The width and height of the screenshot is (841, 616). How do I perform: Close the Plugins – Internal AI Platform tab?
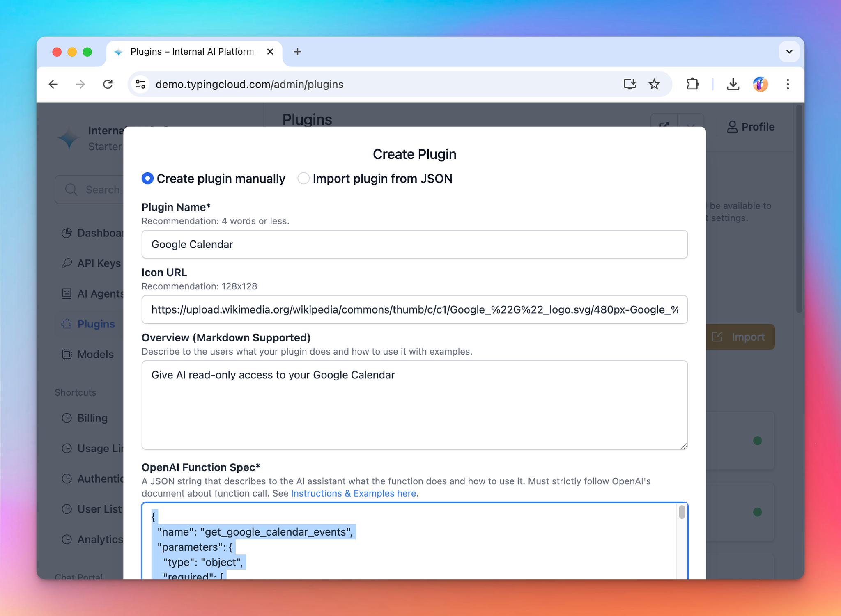pos(270,52)
